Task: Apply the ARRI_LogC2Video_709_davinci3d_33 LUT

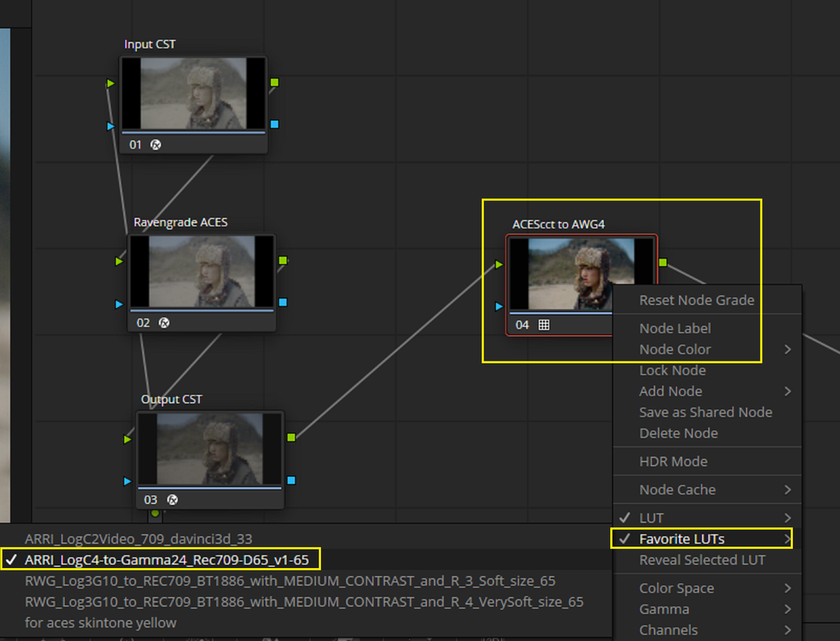Action: click(x=305, y=538)
